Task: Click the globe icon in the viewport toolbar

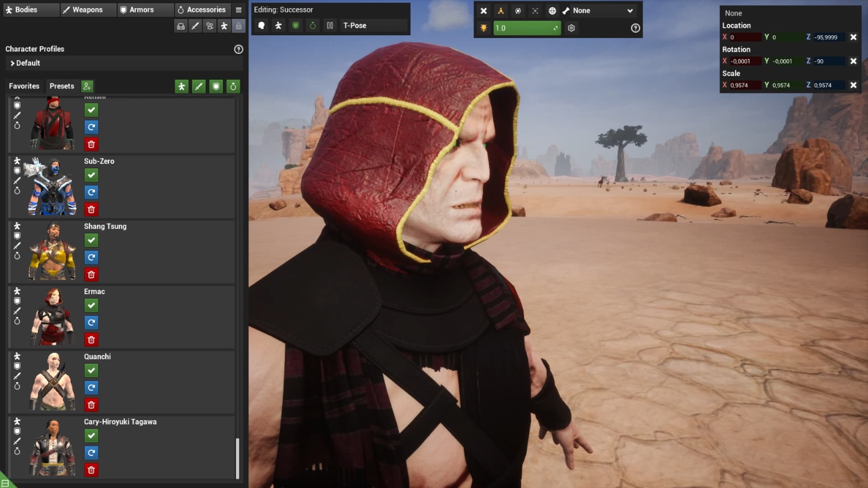Action: 552,11
